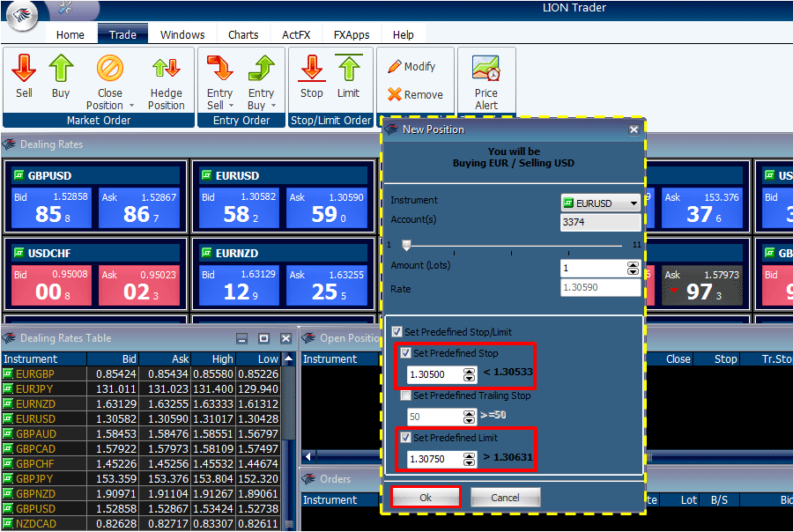Click the Modify order button
This screenshot has height=532, width=793.
tap(411, 67)
